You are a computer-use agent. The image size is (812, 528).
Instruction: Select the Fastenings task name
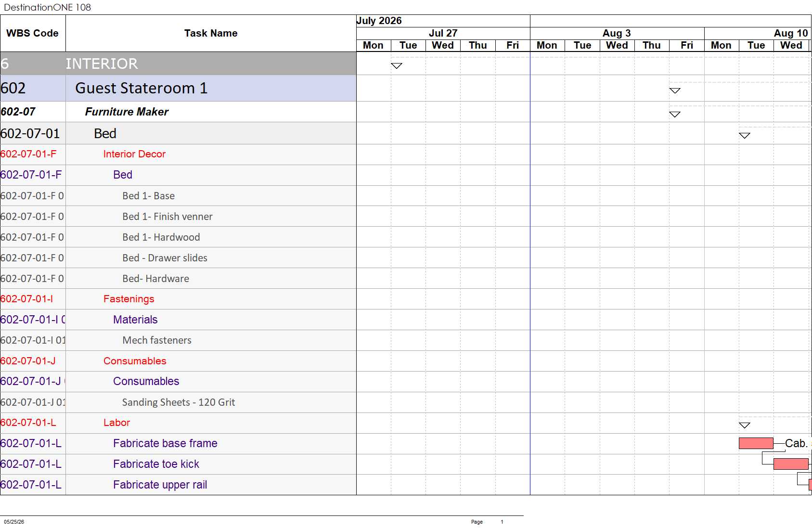(129, 299)
